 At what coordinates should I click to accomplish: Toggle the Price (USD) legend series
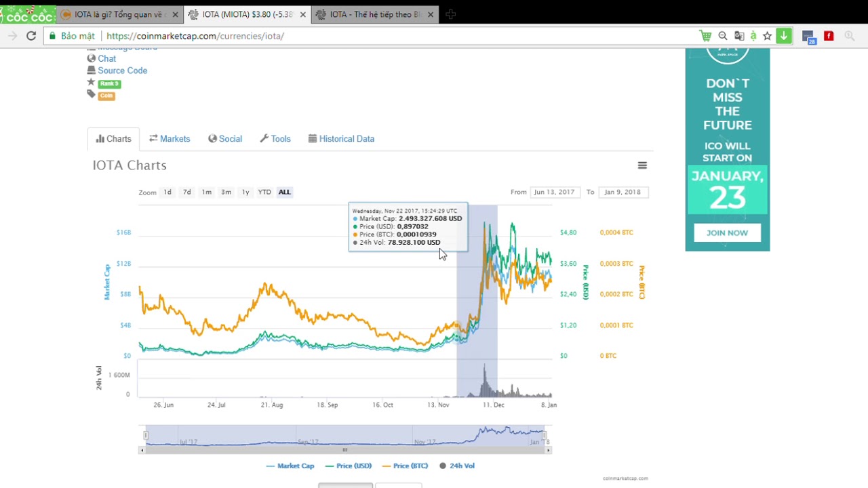349,466
